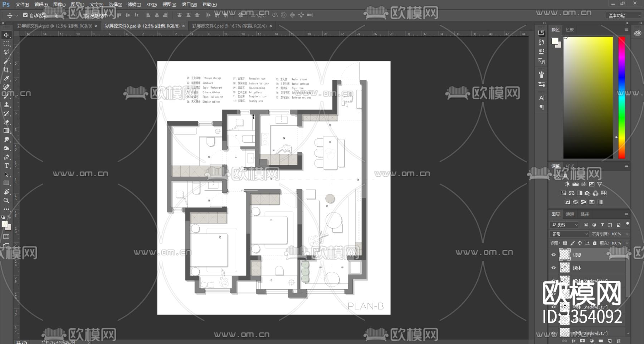
Task: Select the 墙体 layer thumbnail
Action: click(565, 267)
